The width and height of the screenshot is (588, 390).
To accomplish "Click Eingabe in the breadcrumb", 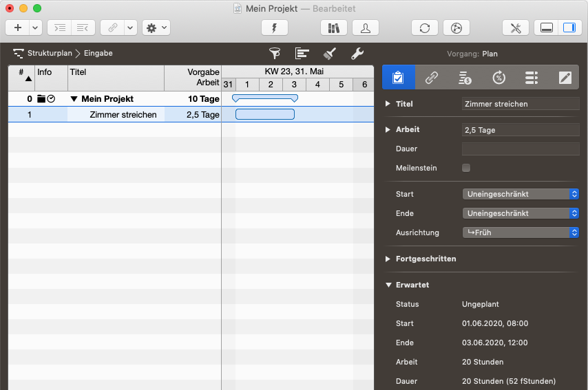I will point(98,53).
